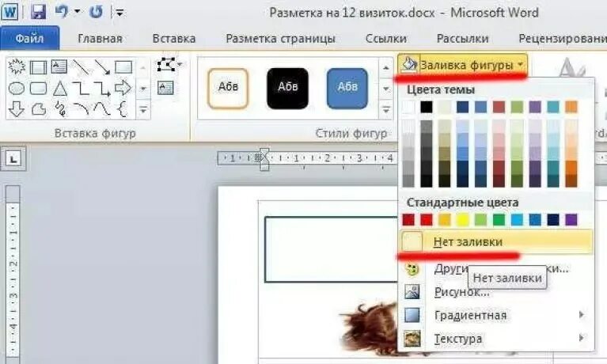Expand the shapes gallery with More arrow

point(143,109)
